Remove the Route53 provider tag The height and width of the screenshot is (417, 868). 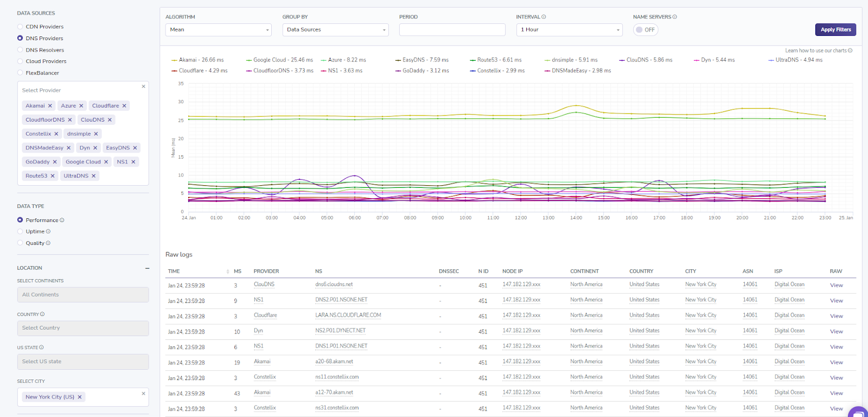[53, 176]
